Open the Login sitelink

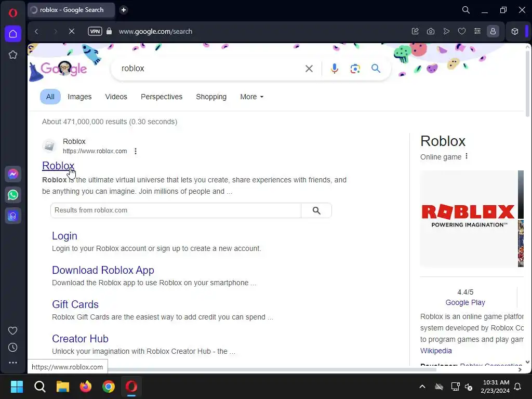[64, 236]
